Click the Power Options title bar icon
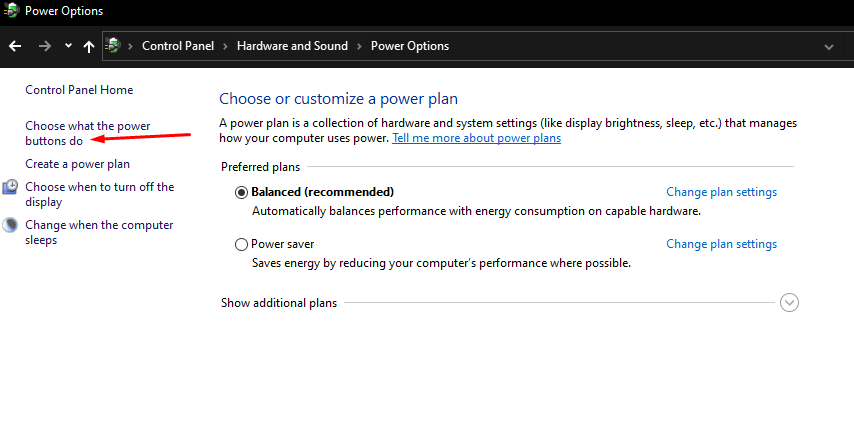This screenshot has width=854, height=424. pos(11,12)
